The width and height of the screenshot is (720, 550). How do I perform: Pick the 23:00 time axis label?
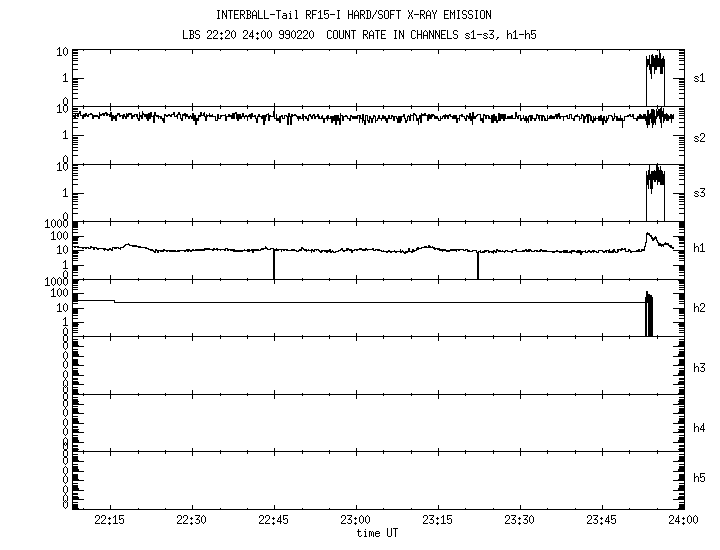[355, 520]
